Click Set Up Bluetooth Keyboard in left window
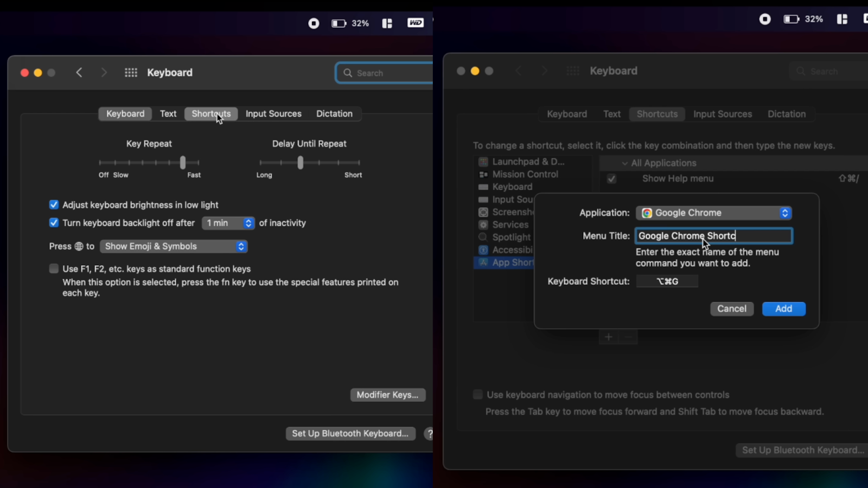 [x=350, y=434]
